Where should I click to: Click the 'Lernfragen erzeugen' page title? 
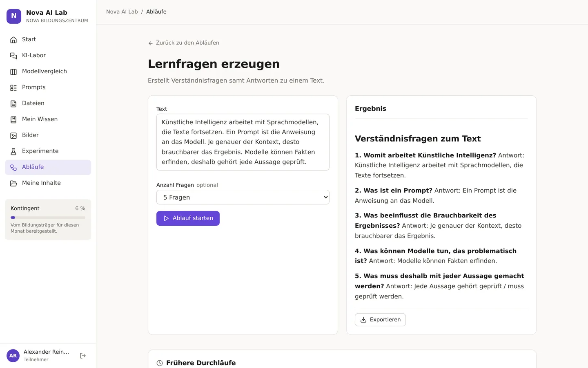pyautogui.click(x=214, y=64)
